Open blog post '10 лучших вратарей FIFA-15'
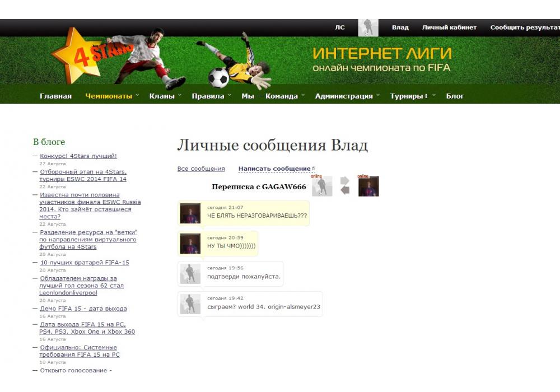Image resolution: width=560 pixels, height=392 pixels. (84, 263)
